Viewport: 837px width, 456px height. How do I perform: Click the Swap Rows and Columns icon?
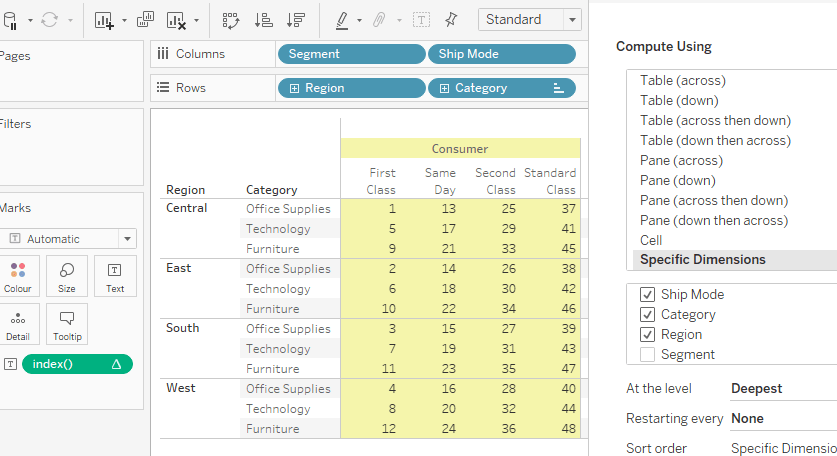(x=231, y=20)
